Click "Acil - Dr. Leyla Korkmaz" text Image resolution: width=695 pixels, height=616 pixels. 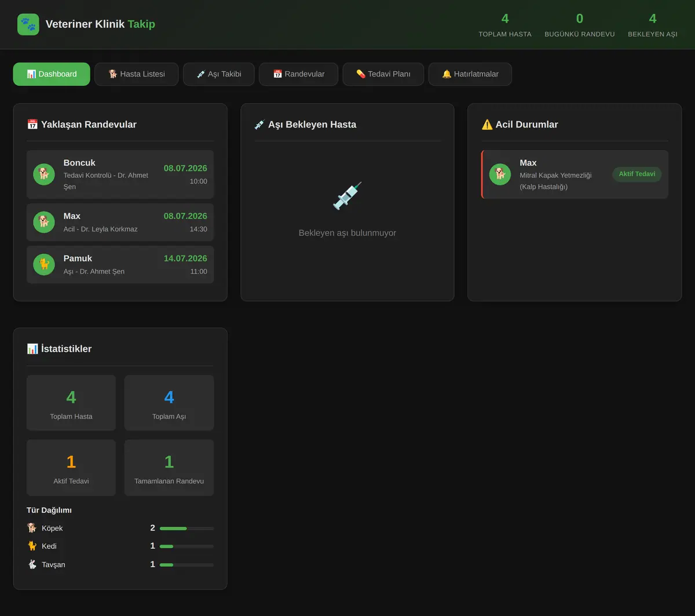[101, 229]
